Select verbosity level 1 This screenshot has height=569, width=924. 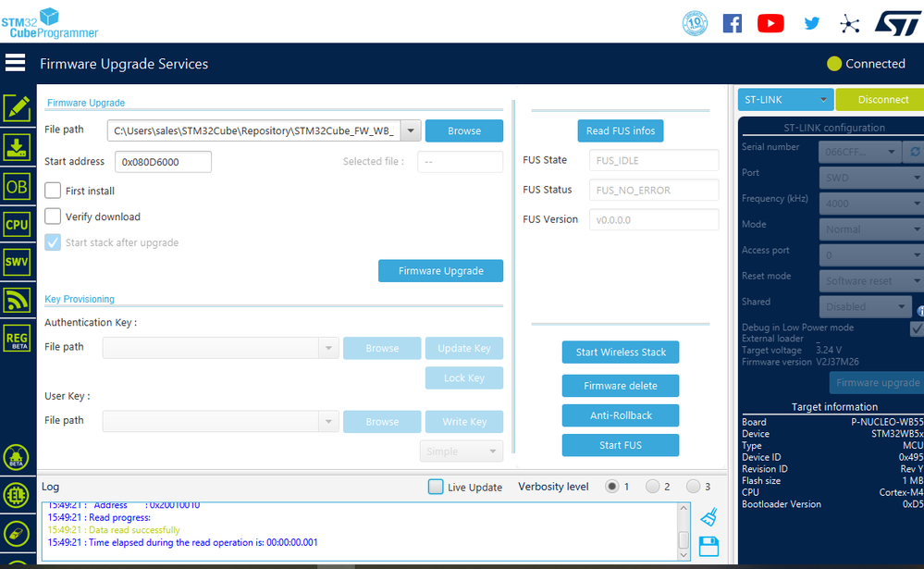point(611,487)
